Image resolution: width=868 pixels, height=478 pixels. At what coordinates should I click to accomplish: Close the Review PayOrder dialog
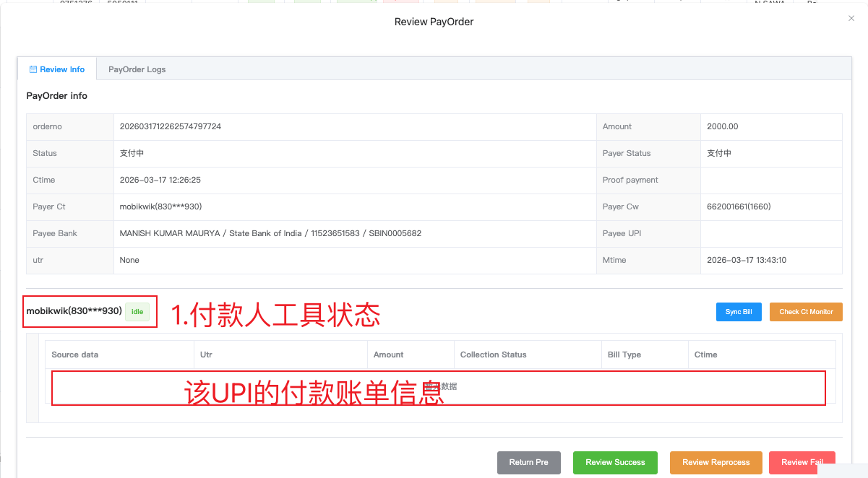pyautogui.click(x=851, y=18)
